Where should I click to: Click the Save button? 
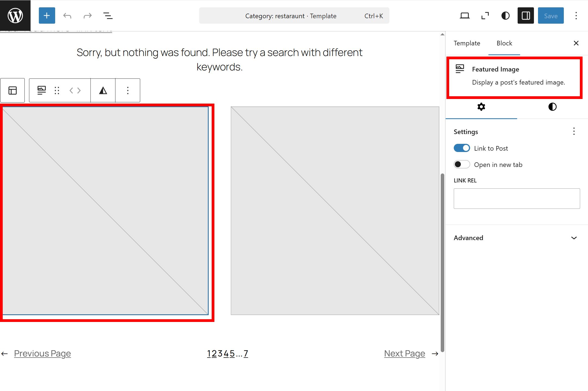click(551, 15)
